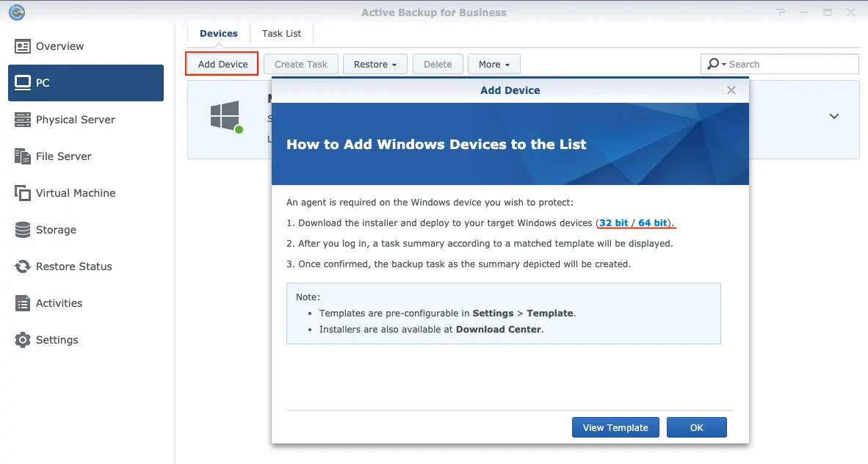The width and height of the screenshot is (868, 464).
Task: Click the Physical Server icon
Action: (x=23, y=120)
